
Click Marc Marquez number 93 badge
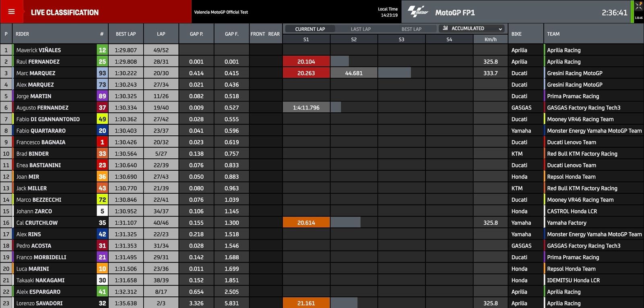click(102, 73)
